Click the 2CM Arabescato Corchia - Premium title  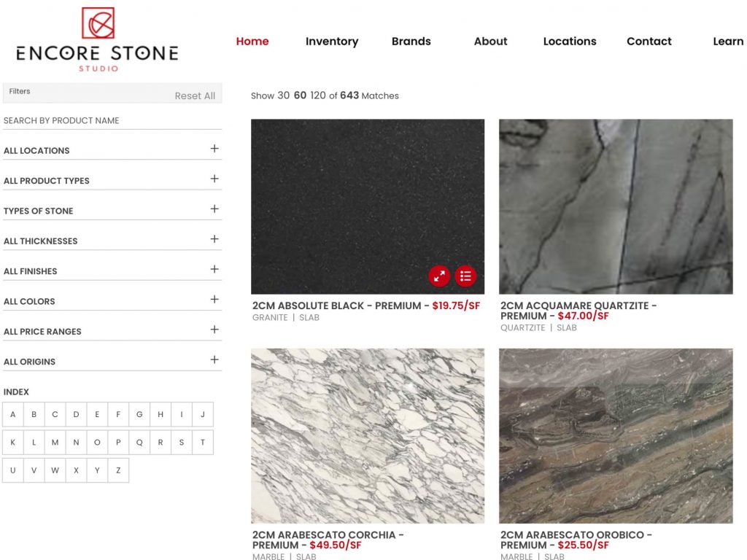[x=328, y=540]
